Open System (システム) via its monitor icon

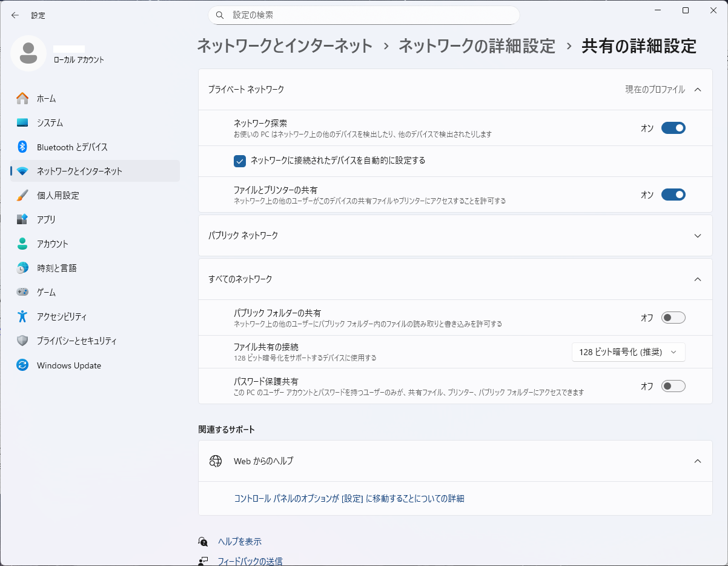coord(22,122)
